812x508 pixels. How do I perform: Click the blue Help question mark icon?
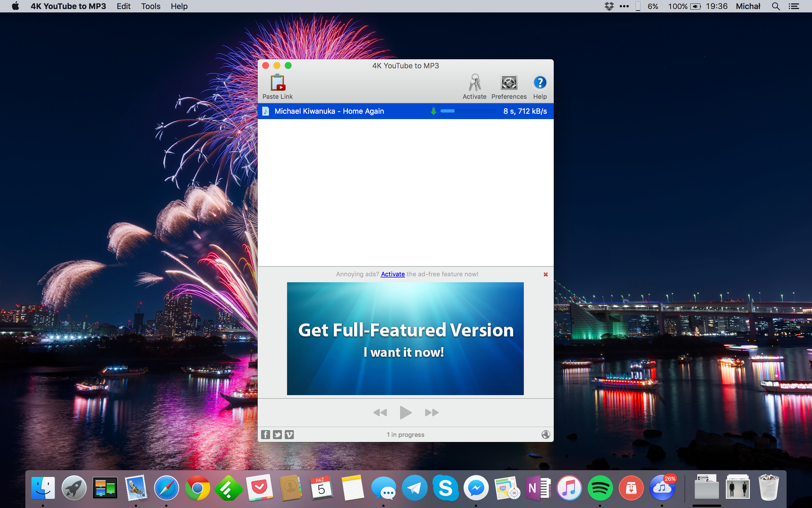540,83
